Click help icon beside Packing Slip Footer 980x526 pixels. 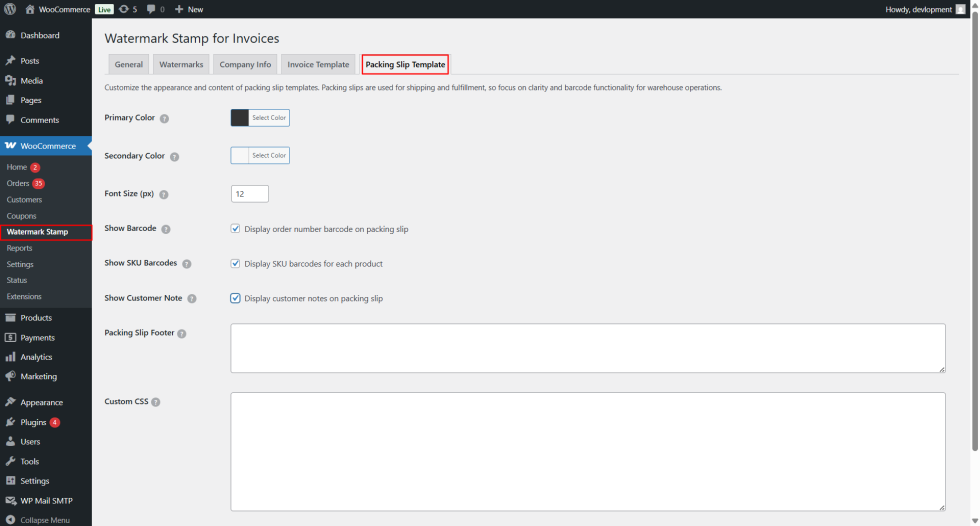[x=181, y=334]
